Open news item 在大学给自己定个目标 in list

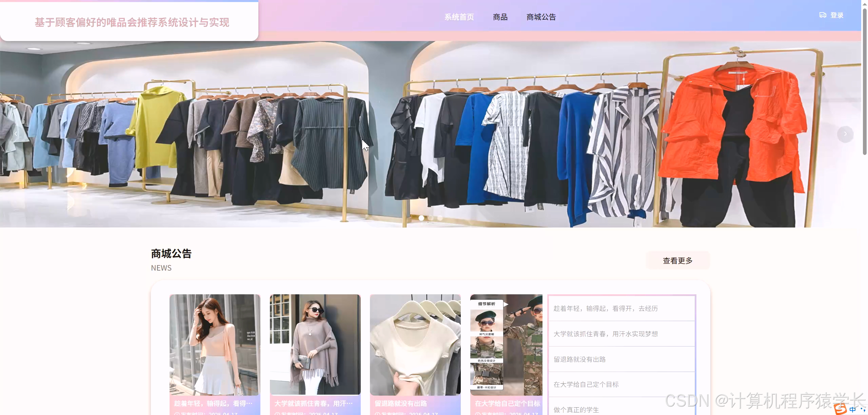click(586, 384)
